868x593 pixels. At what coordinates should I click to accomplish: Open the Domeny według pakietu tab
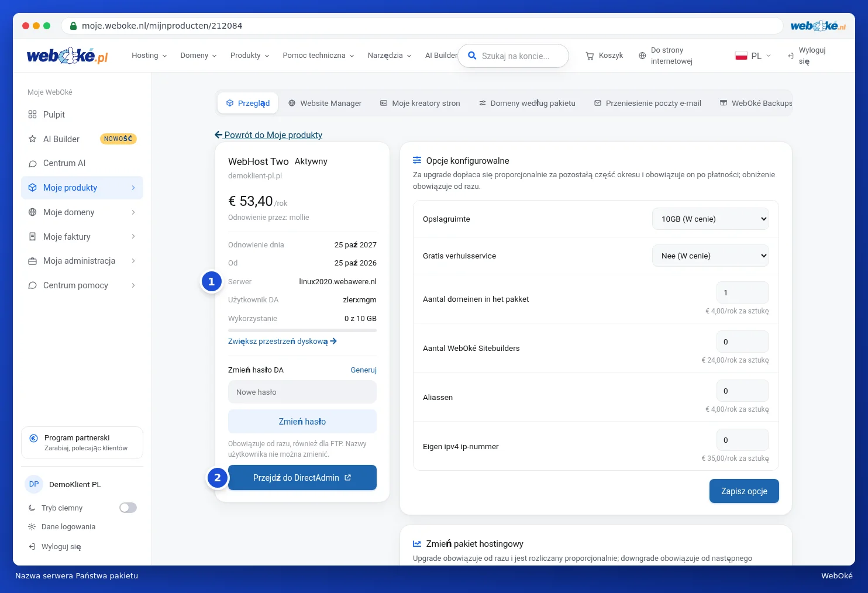pos(527,103)
